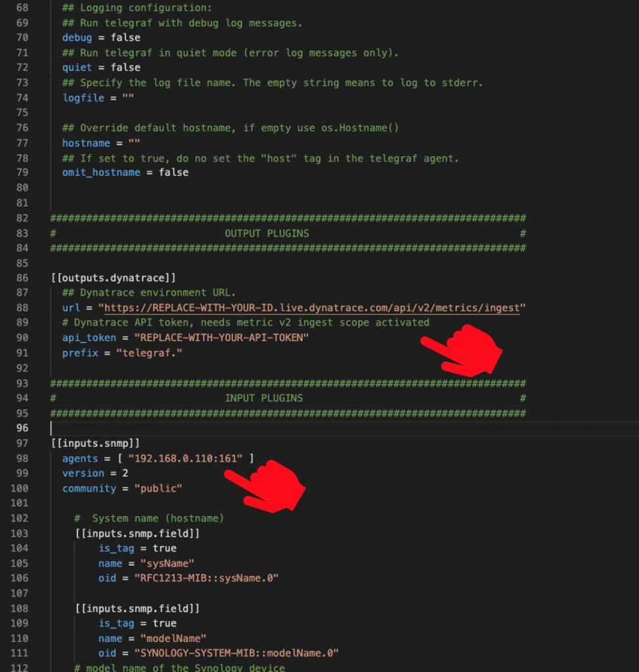Click the "[[outputs.dynatrace]]" section header

coord(113,278)
